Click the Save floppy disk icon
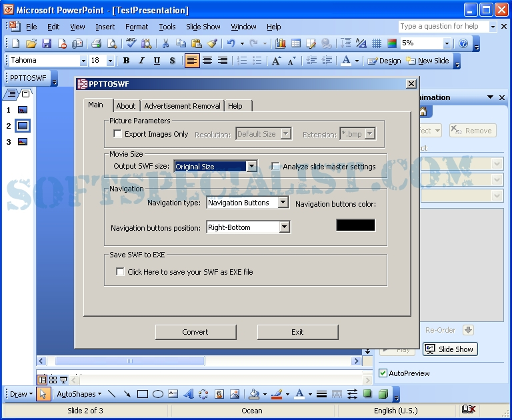This screenshot has width=512, height=420. (47, 43)
